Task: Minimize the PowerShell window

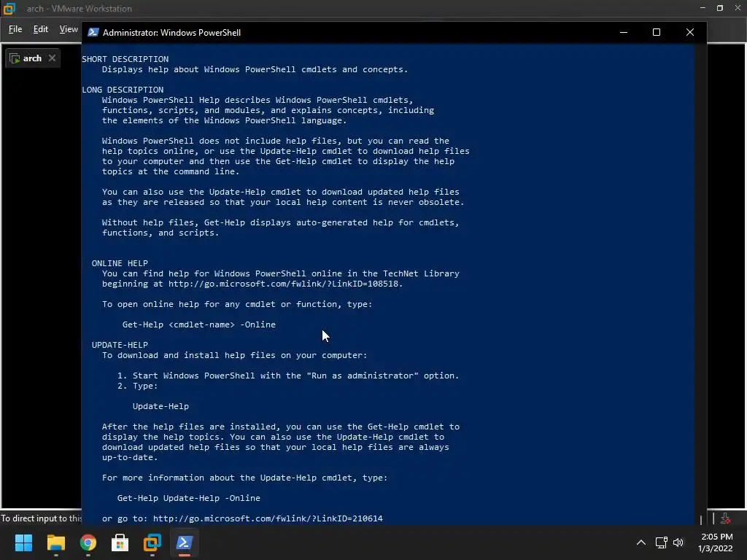Action: [x=624, y=32]
